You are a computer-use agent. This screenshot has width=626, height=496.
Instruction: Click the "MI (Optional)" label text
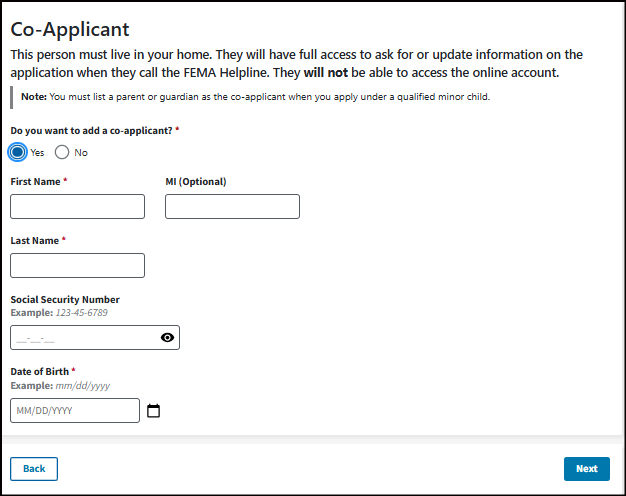tap(195, 182)
